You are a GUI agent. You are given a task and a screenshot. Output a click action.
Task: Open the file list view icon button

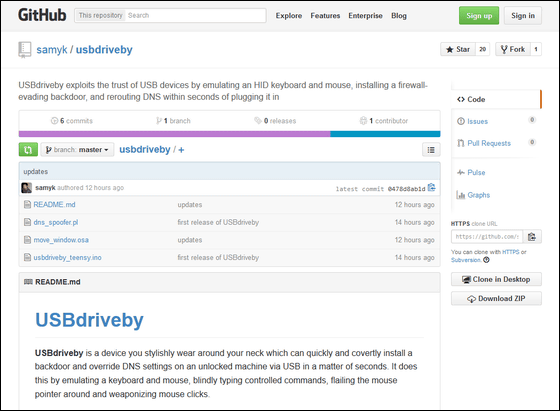click(431, 150)
